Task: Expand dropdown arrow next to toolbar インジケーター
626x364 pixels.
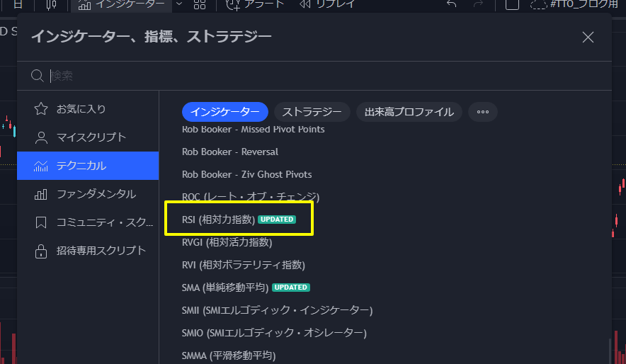Action: pyautogui.click(x=179, y=4)
